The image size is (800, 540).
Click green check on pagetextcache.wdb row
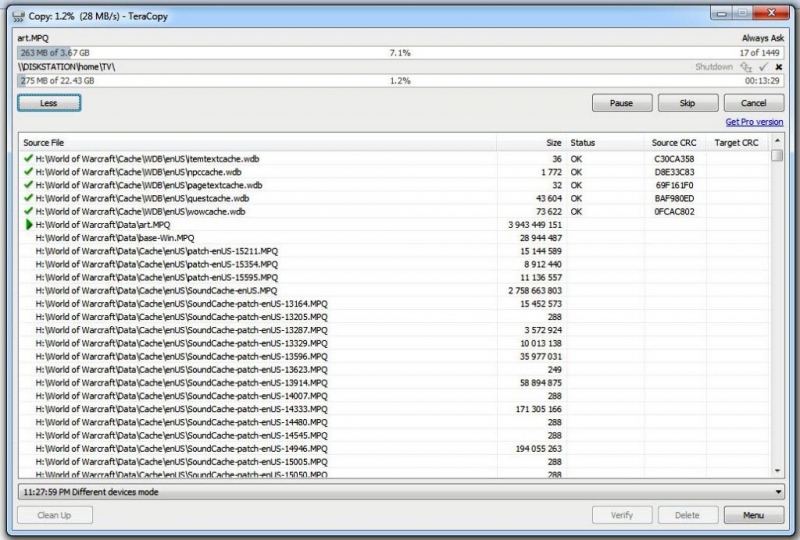(29, 185)
